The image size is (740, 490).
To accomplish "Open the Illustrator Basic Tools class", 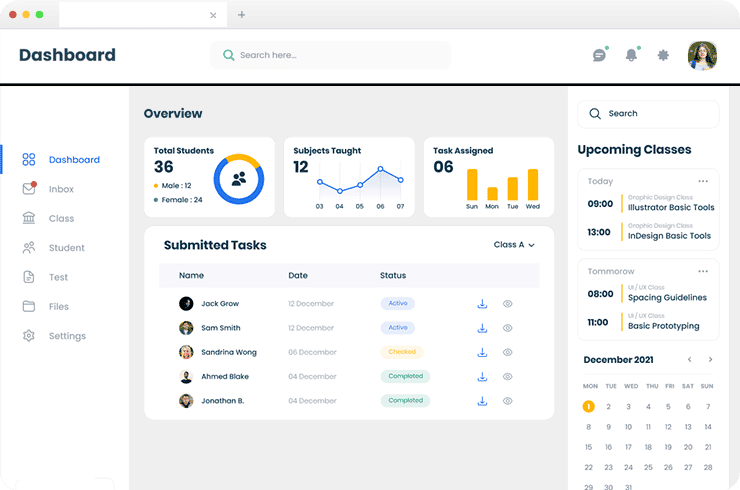I will point(670,208).
